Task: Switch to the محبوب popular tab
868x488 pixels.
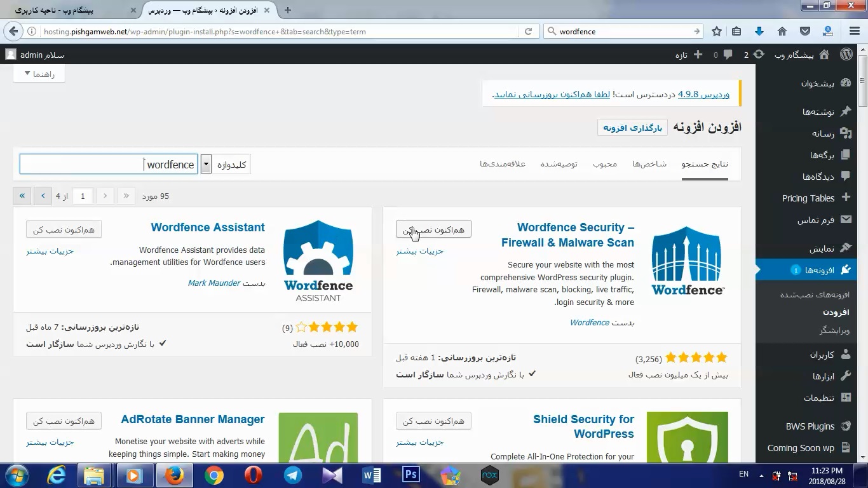Action: click(x=605, y=164)
